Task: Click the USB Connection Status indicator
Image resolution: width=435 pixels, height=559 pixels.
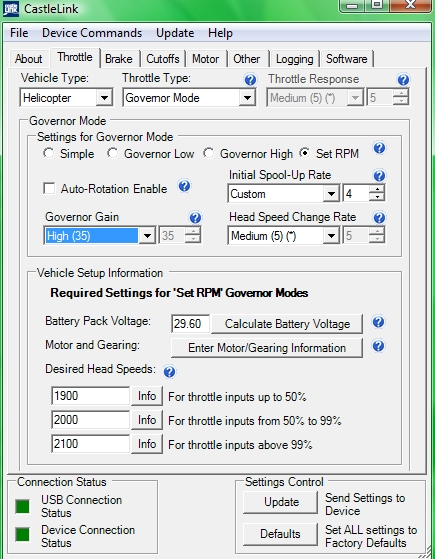Action: click(22, 507)
